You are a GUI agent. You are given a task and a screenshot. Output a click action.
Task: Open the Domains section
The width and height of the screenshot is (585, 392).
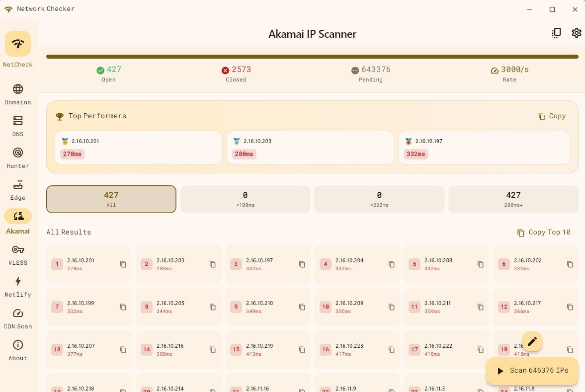pos(18,94)
